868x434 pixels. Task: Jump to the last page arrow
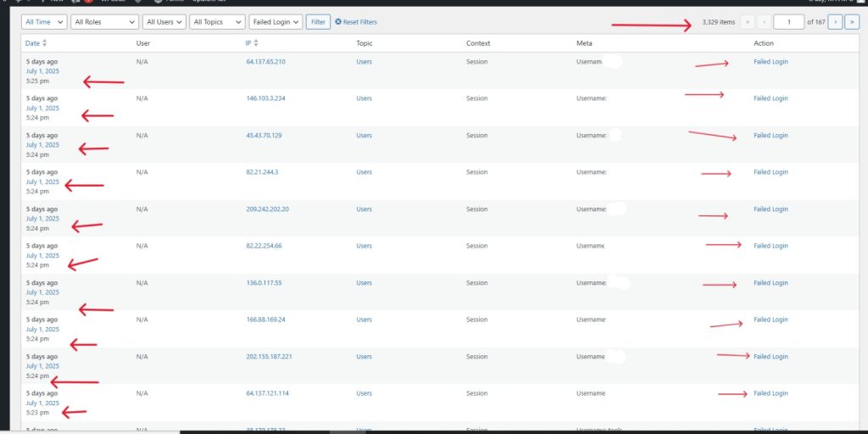click(853, 22)
